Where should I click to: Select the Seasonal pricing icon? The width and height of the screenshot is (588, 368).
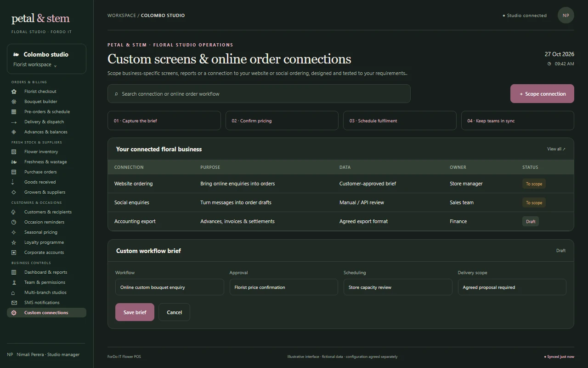[14, 232]
